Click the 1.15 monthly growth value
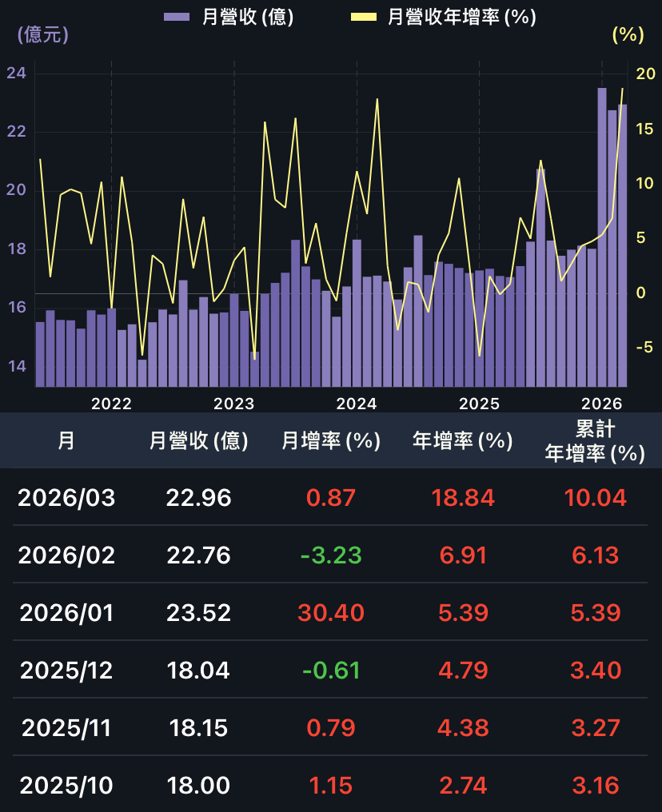The image size is (662, 812). [331, 785]
